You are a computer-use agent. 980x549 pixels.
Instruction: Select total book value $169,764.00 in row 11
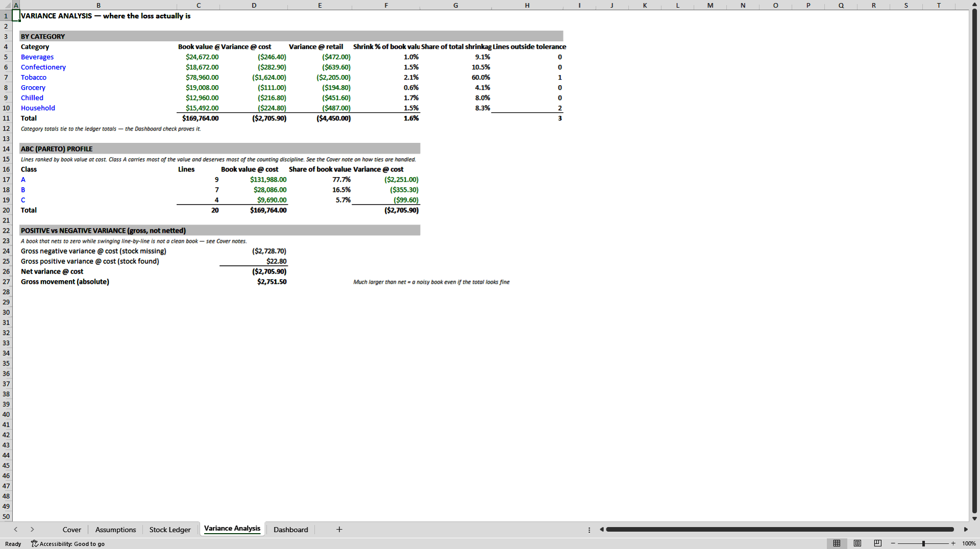(199, 118)
